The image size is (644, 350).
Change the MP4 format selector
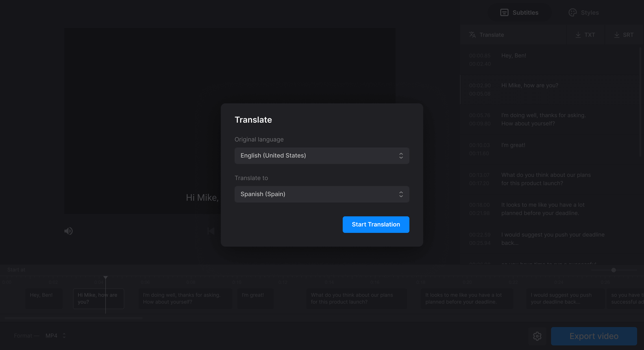(x=56, y=336)
